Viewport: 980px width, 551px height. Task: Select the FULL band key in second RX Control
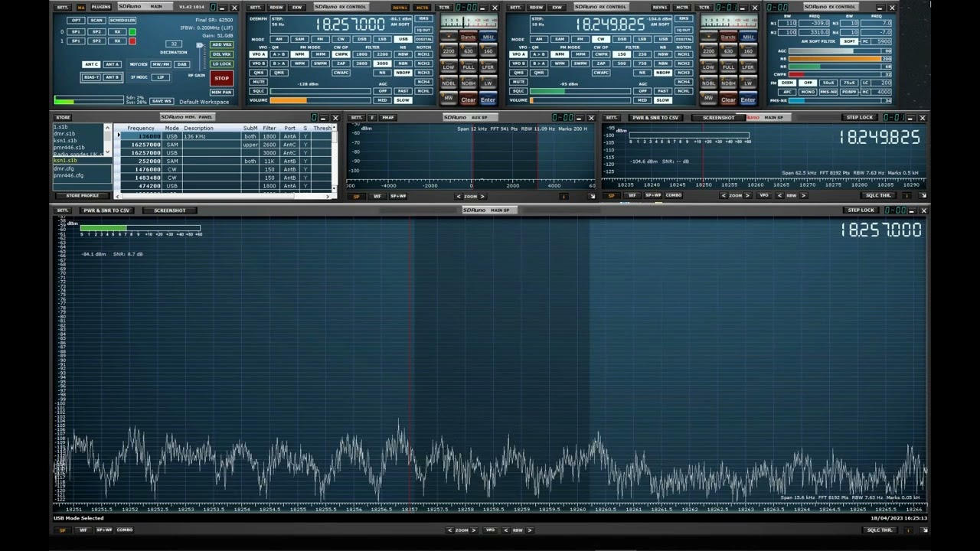[727, 67]
